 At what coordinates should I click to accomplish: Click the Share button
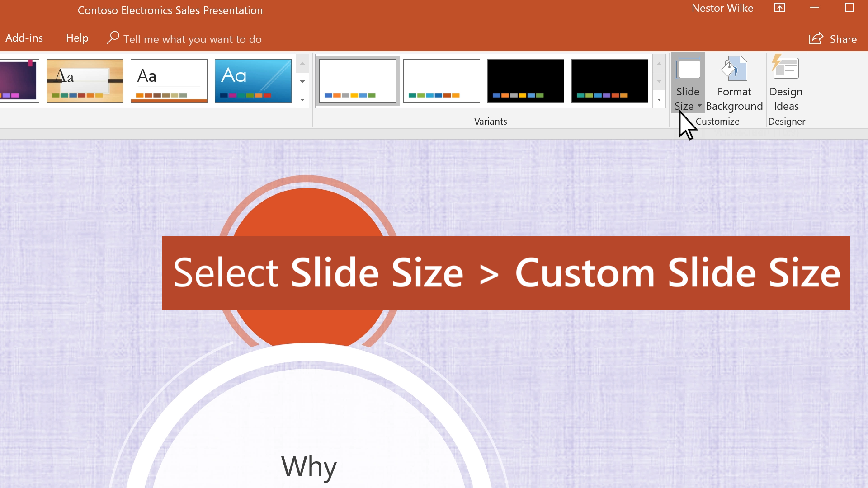[x=833, y=39]
